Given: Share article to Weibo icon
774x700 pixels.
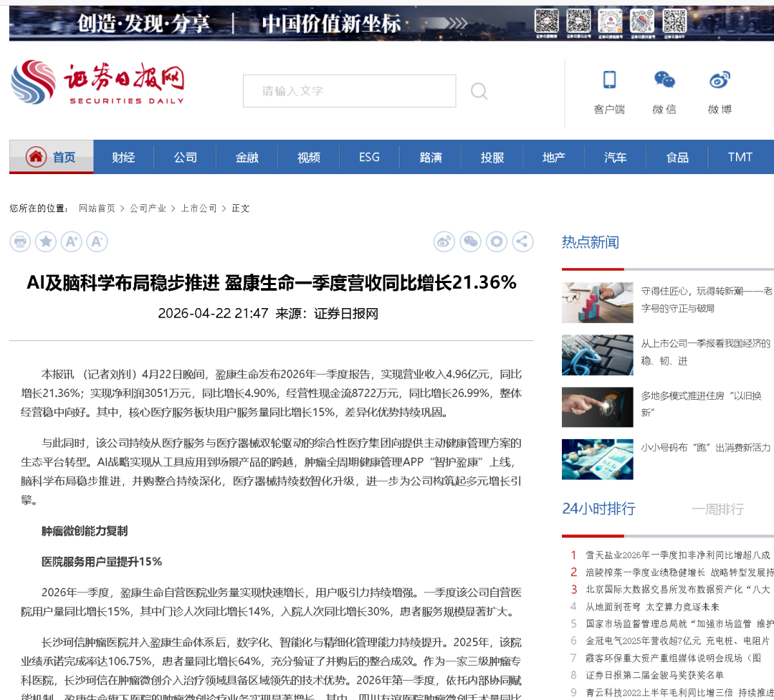Looking at the screenshot, I should pos(444,242).
